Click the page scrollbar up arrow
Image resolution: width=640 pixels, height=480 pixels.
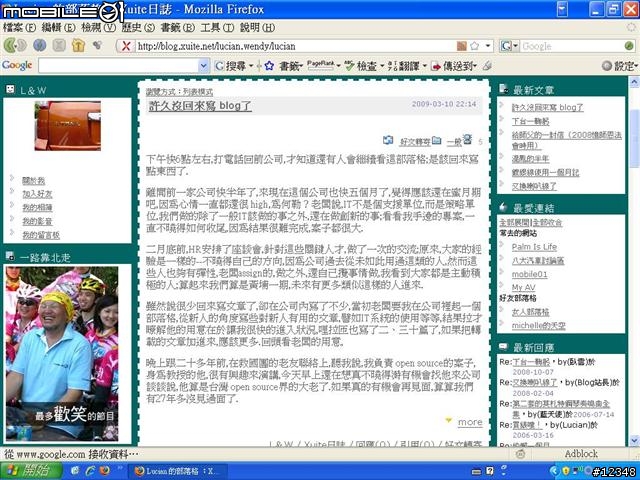click(634, 82)
